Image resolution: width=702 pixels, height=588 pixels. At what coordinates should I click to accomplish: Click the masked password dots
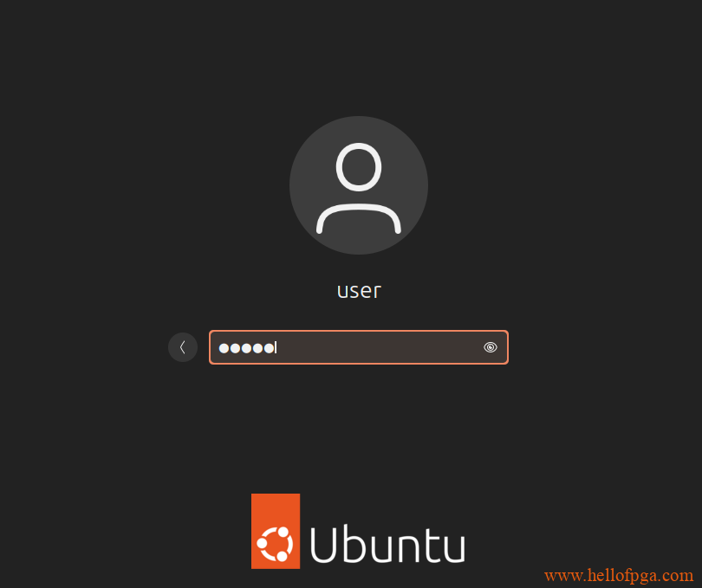click(247, 348)
